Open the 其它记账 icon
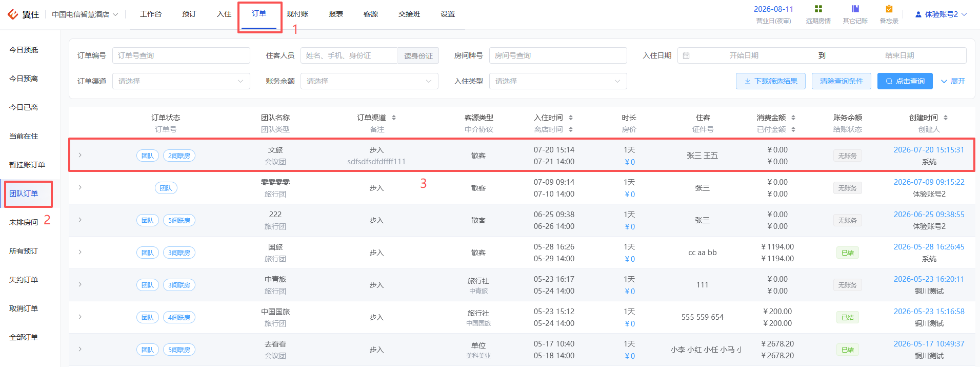The image size is (980, 367). point(855,9)
